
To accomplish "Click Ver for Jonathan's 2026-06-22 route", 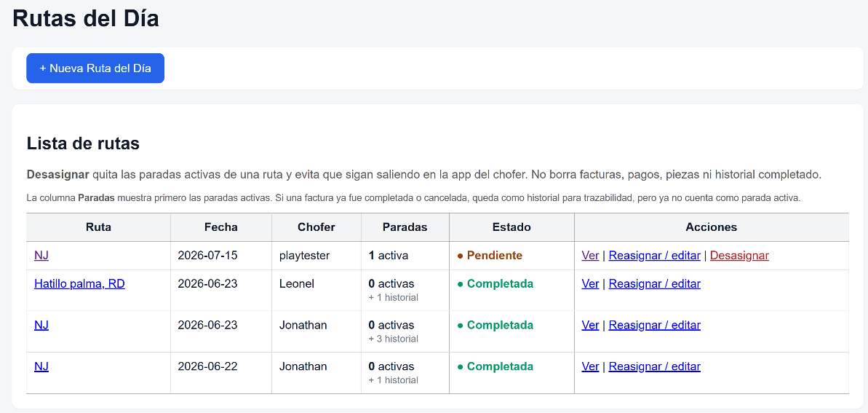I will pos(590,366).
